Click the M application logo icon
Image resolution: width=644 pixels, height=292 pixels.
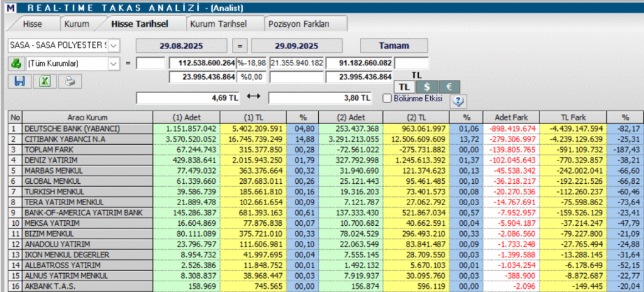[8, 6]
